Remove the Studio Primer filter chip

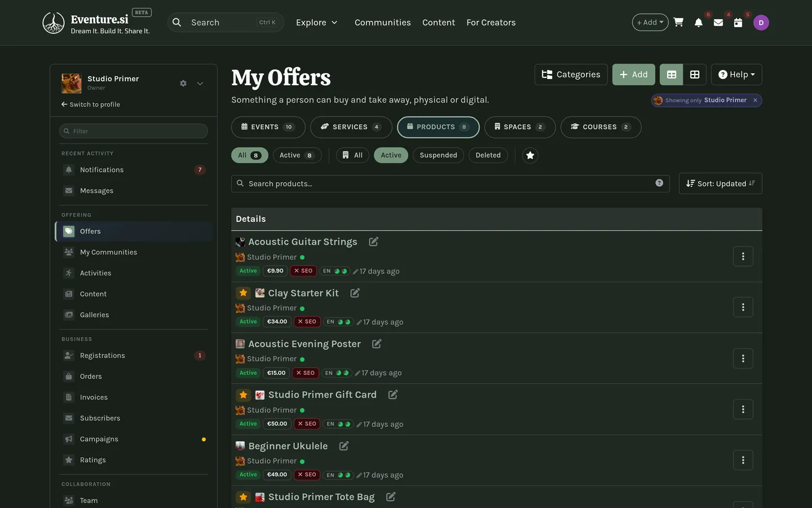click(755, 100)
